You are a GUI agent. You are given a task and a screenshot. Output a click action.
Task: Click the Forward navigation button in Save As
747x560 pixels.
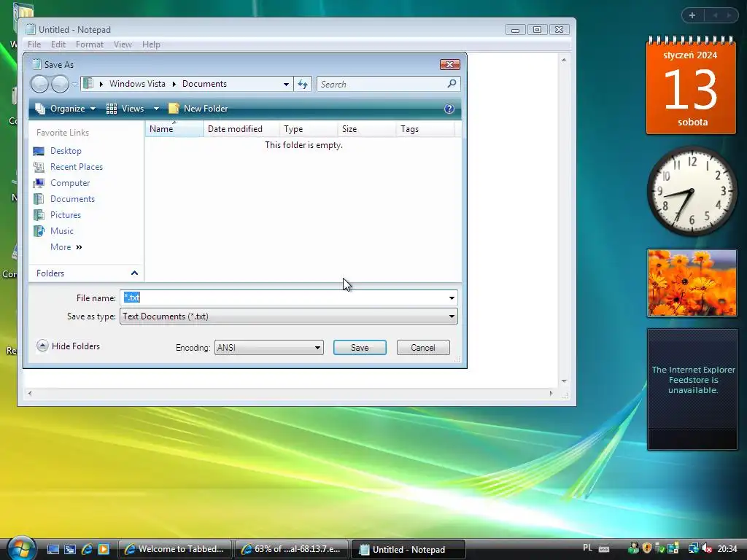60,85
